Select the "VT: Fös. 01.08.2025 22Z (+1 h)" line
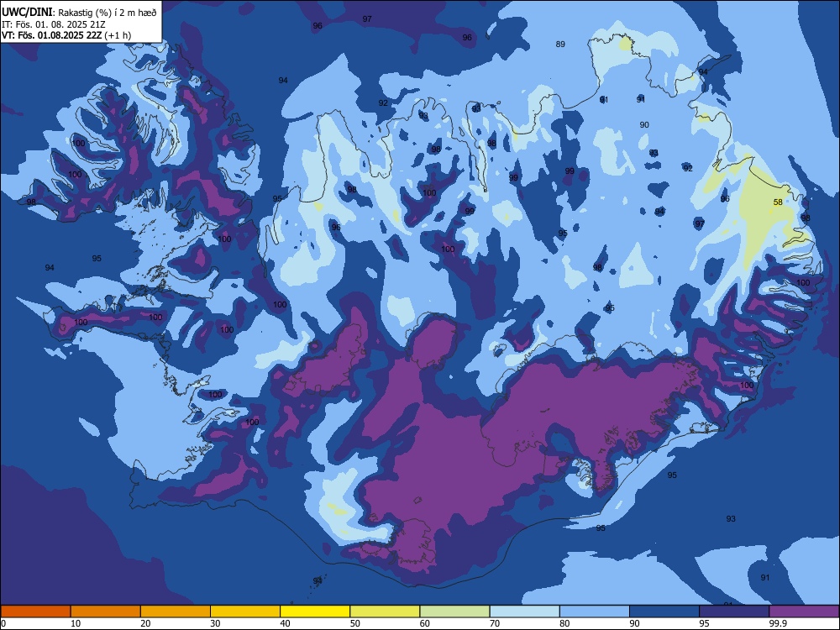840x630 pixels. (66, 35)
